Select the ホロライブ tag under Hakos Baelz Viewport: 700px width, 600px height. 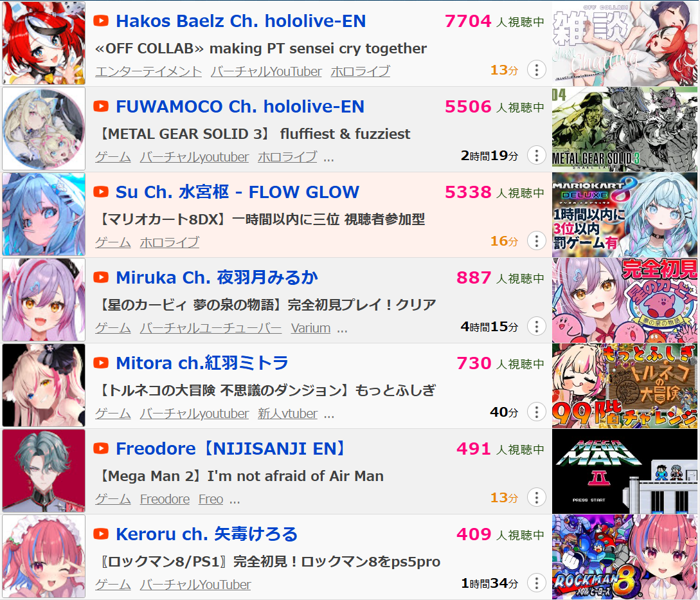point(360,71)
